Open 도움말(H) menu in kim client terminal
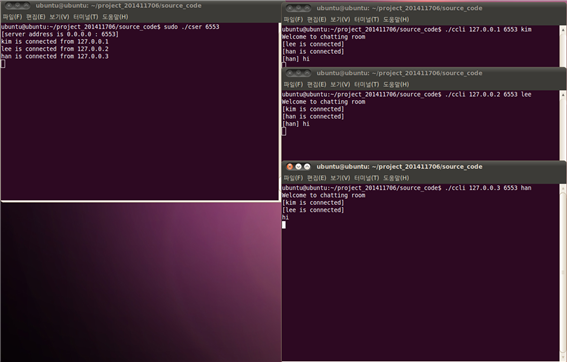Screen dimensions: 567x362 [x=396, y=20]
